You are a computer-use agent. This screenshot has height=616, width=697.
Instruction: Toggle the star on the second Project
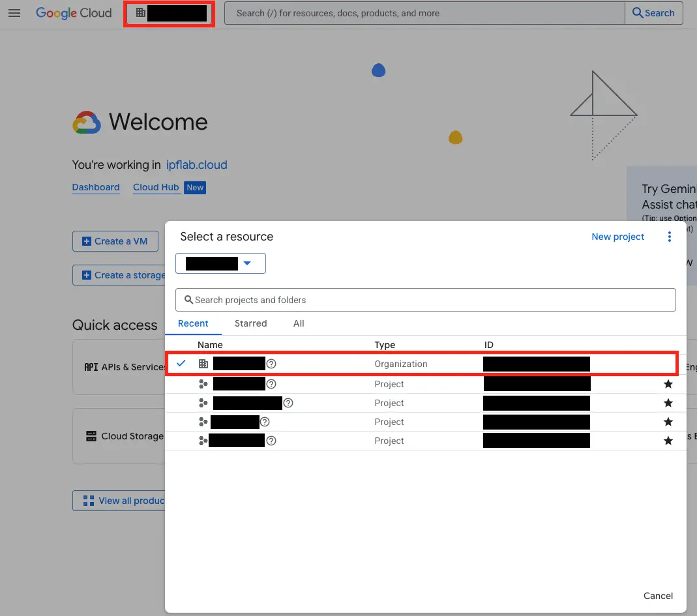[668, 403]
